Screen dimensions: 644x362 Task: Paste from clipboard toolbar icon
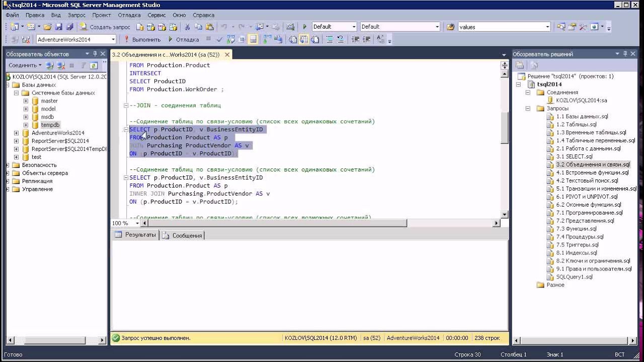[210, 27]
